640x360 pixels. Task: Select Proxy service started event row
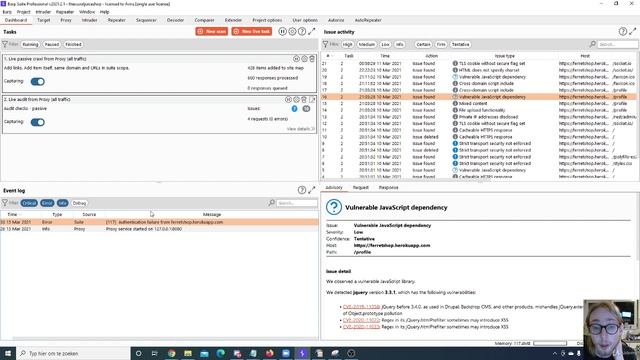(x=159, y=229)
